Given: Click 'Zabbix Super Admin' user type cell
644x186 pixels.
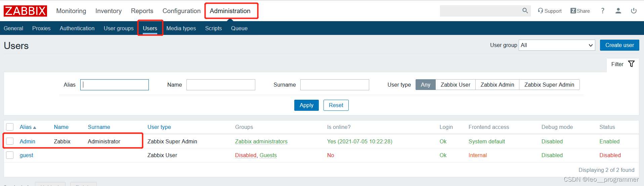Looking at the screenshot, I should (x=172, y=141).
